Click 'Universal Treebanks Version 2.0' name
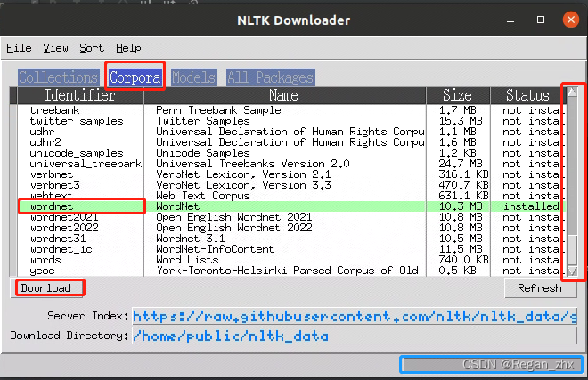 point(253,164)
